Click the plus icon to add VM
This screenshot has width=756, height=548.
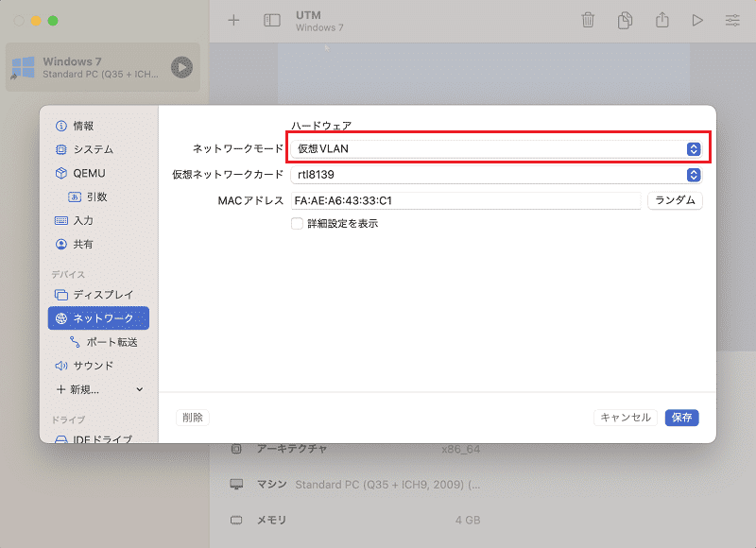click(233, 20)
